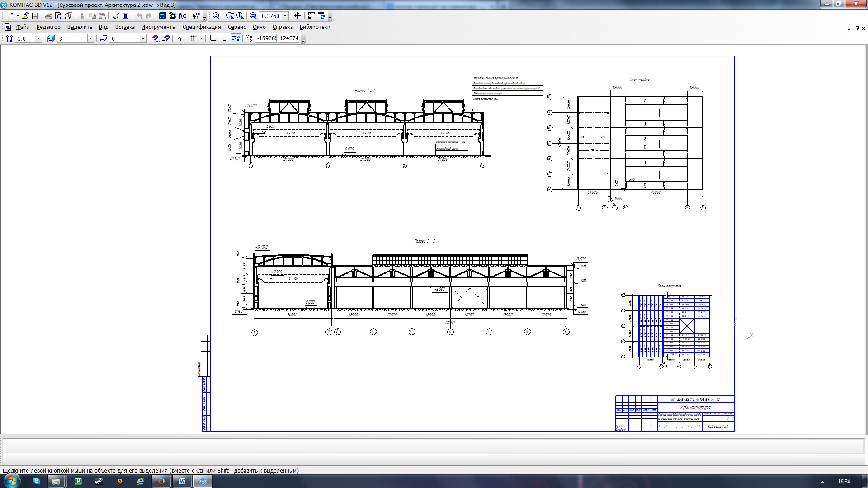The image size is (868, 488).
Task: Open the properties list icon
Action: tap(126, 16)
